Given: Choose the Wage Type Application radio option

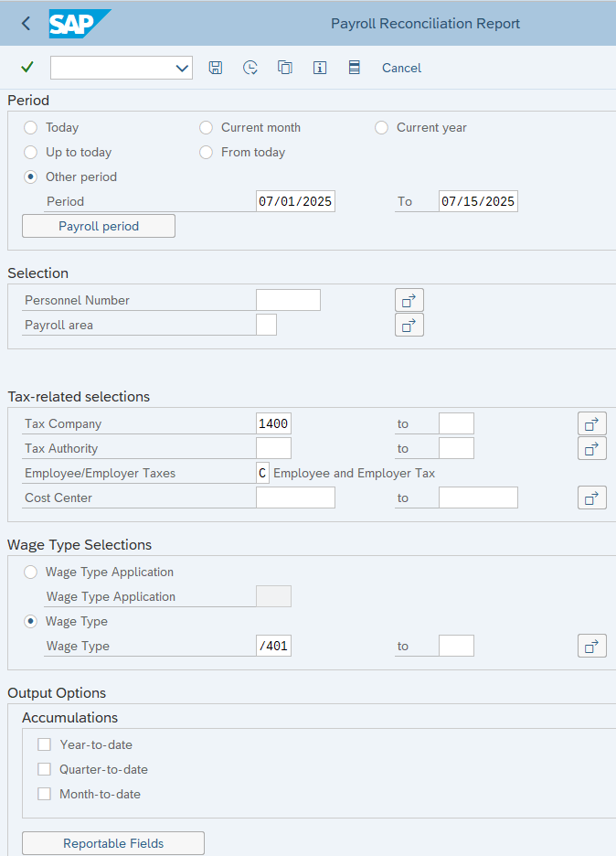Looking at the screenshot, I should tap(31, 572).
